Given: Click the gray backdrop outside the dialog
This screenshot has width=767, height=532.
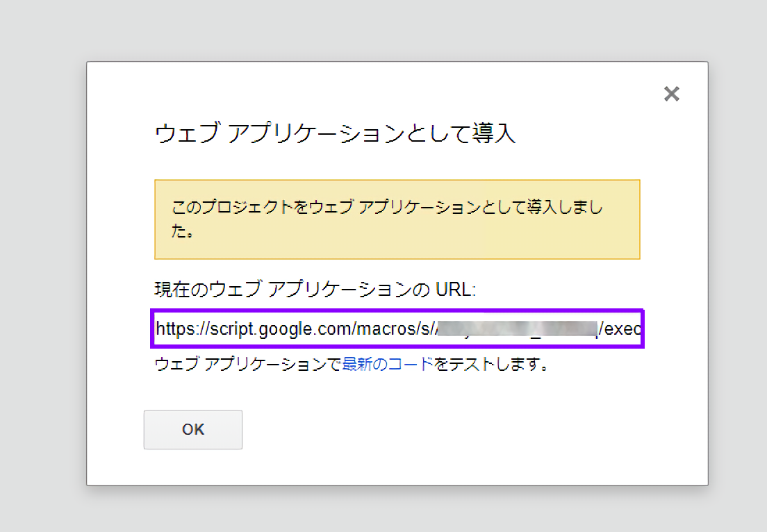Looking at the screenshot, I should pos(42,278).
